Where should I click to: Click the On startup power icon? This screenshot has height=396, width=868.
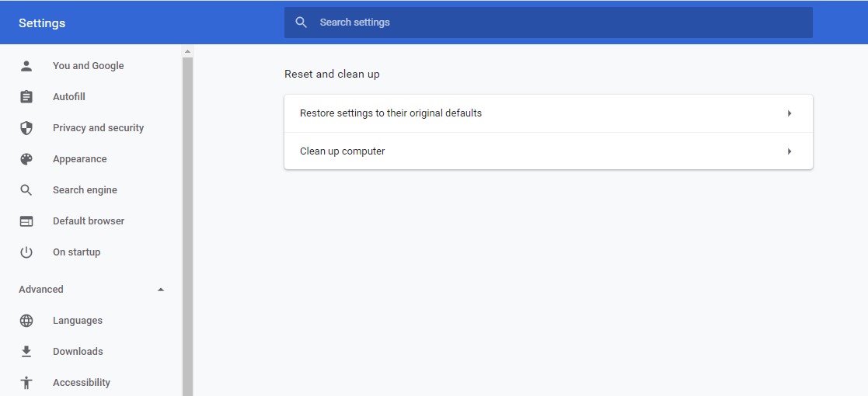26,252
